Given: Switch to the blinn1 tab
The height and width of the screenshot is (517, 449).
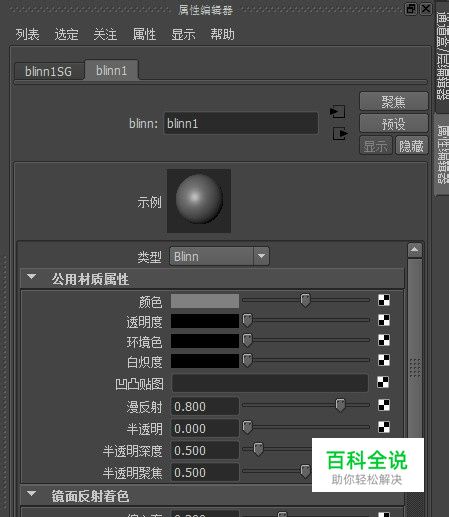Looking at the screenshot, I should pyautogui.click(x=112, y=70).
